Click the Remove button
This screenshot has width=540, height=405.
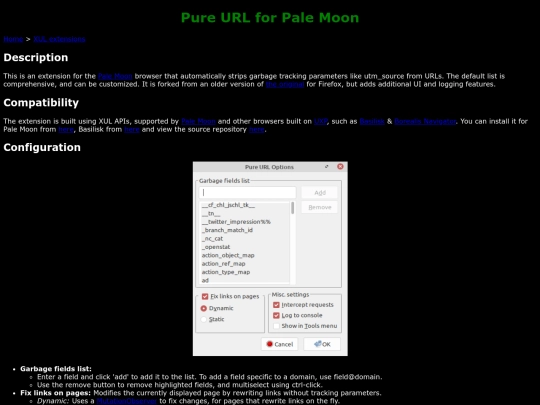tap(320, 207)
